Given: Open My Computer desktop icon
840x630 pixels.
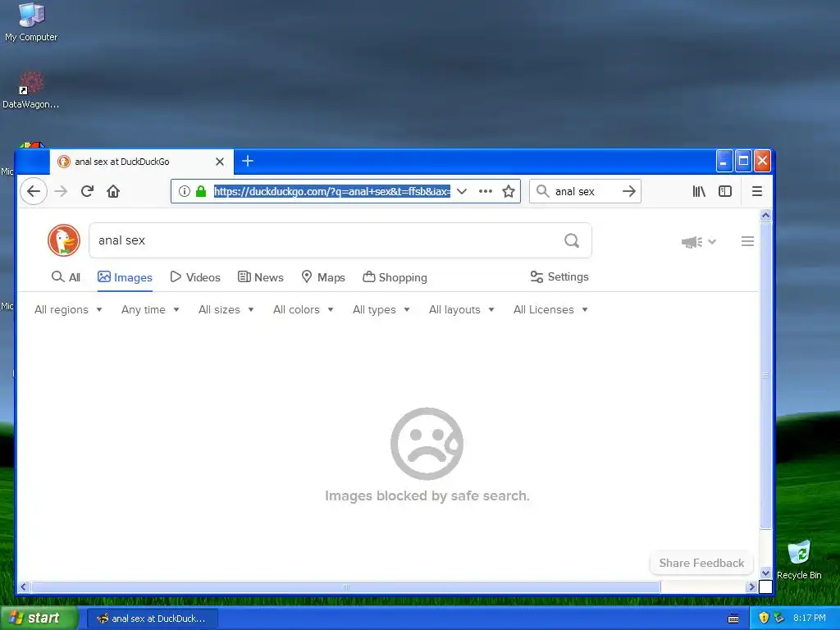Looking at the screenshot, I should click(31, 22).
